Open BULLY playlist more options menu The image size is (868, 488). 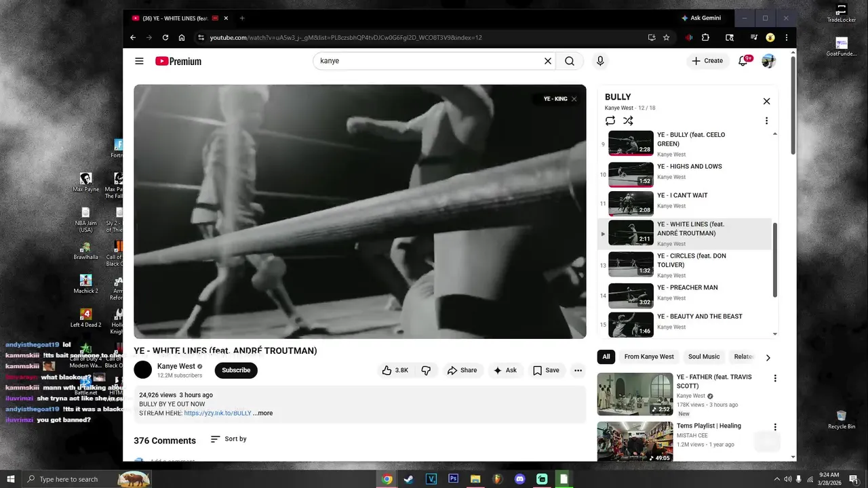[766, 121]
